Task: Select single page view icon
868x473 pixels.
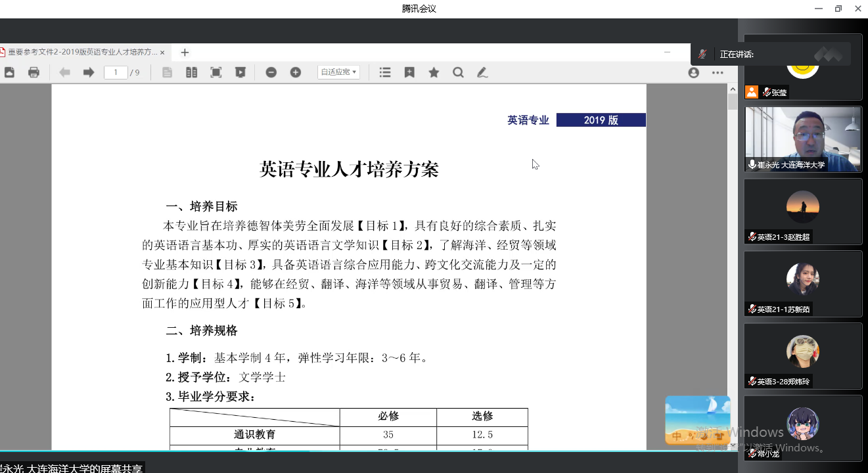Action: pyautogui.click(x=167, y=72)
